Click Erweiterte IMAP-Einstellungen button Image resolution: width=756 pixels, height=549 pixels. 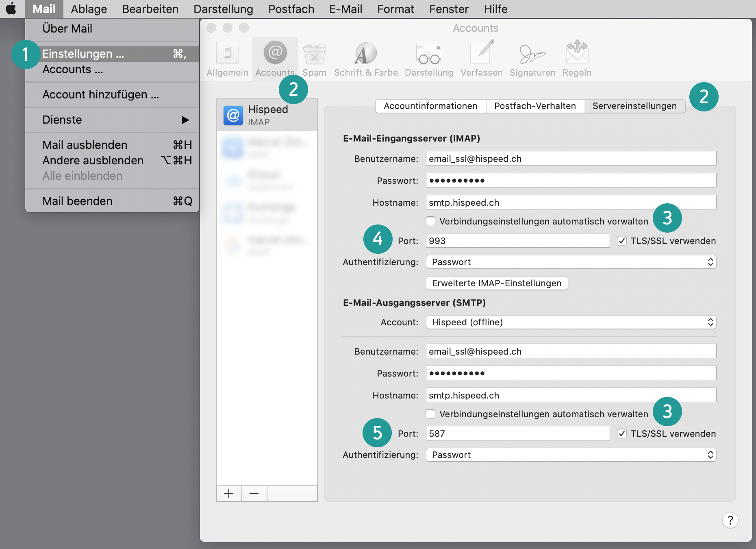(x=497, y=283)
